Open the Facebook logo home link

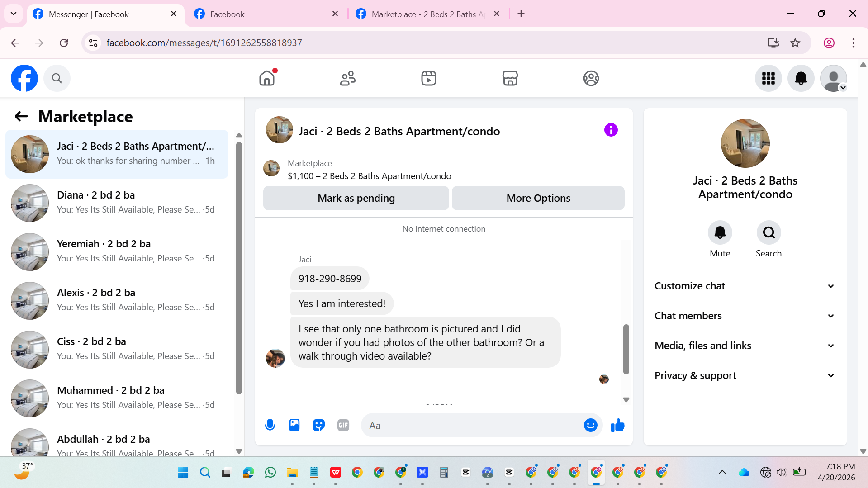tap(24, 78)
